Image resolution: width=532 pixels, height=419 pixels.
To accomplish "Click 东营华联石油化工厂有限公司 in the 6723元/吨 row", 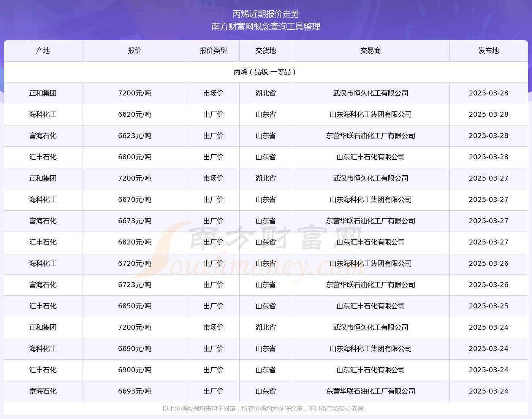I will click(370, 285).
